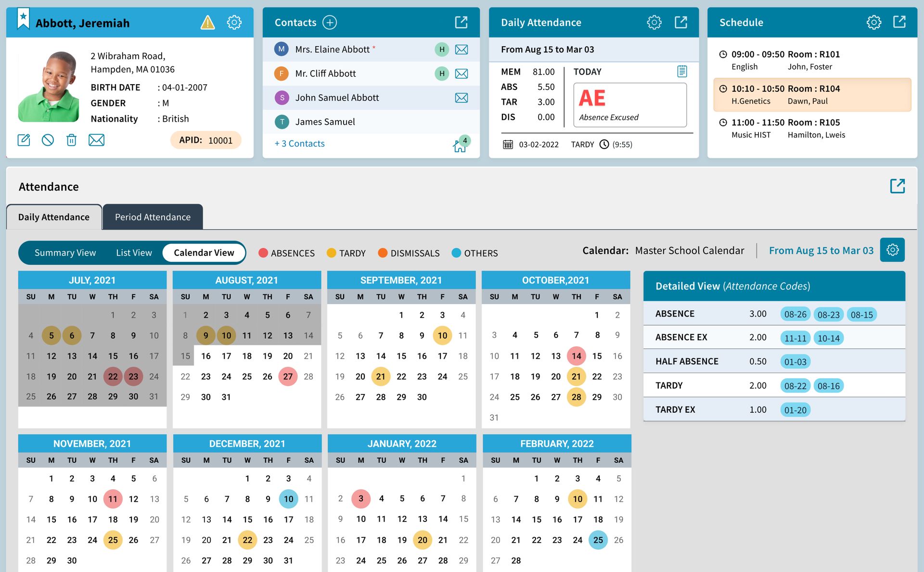Click the warning triangle beside Abbott, Jeremiah
This screenshot has height=572, width=924.
click(207, 22)
